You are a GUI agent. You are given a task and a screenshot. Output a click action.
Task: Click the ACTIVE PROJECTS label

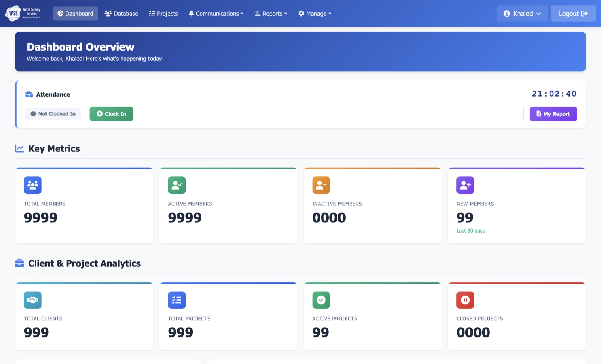[335, 319]
